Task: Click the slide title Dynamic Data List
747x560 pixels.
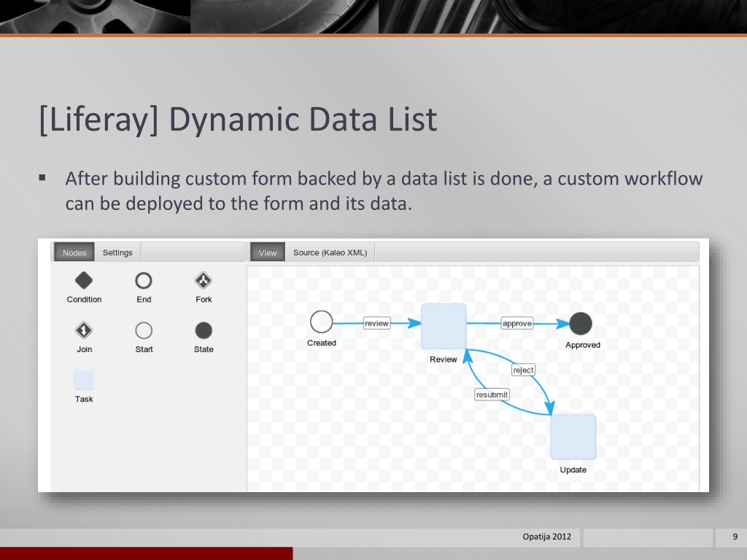Action: 238,120
